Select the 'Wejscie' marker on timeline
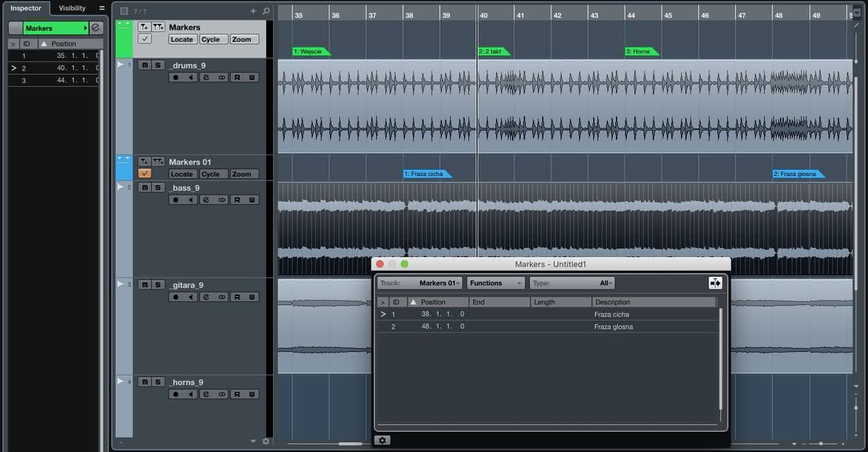868x452 pixels. (311, 51)
